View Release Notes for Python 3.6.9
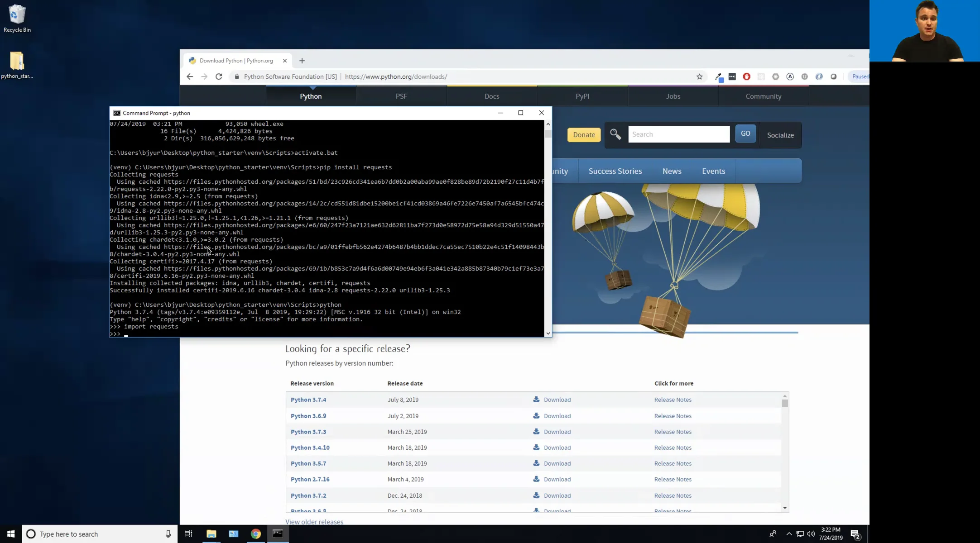980x543 pixels. click(x=673, y=415)
